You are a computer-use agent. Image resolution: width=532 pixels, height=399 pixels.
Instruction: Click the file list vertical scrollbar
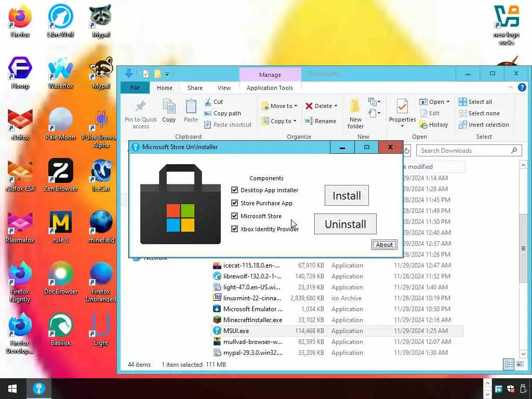pos(523,248)
